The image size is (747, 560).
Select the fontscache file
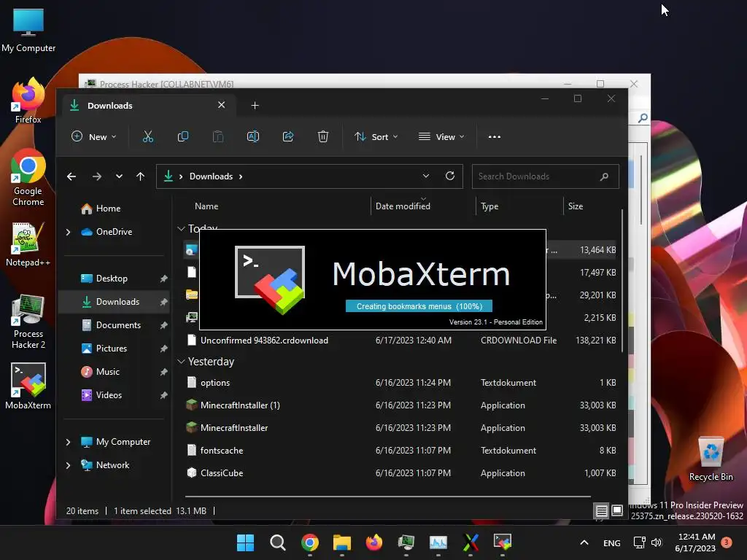click(x=400, y=451)
